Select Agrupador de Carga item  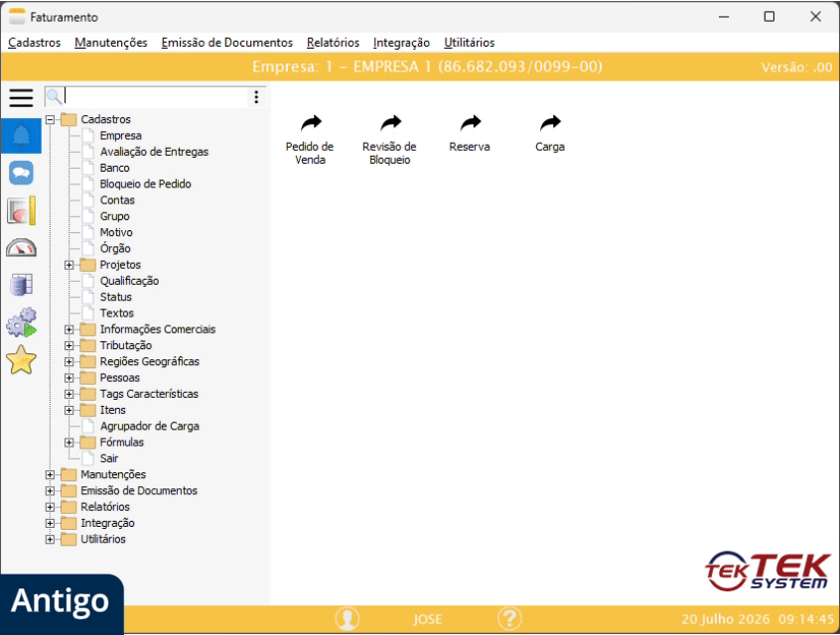click(150, 427)
